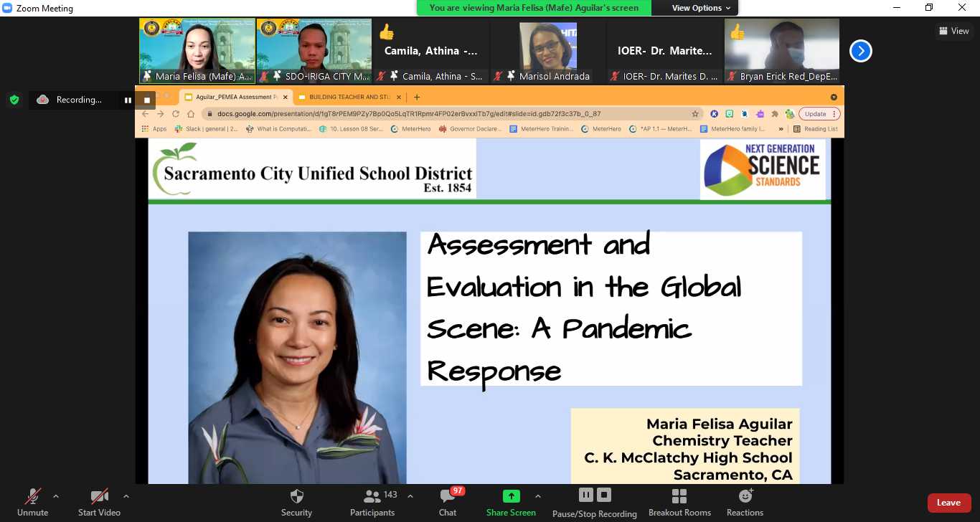Expand the share screen options arrow
This screenshot has width=980, height=522.
538,496
